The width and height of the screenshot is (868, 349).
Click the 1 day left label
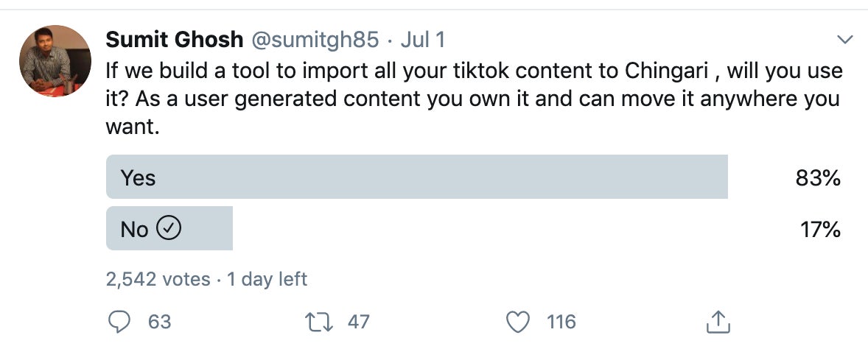(x=267, y=279)
